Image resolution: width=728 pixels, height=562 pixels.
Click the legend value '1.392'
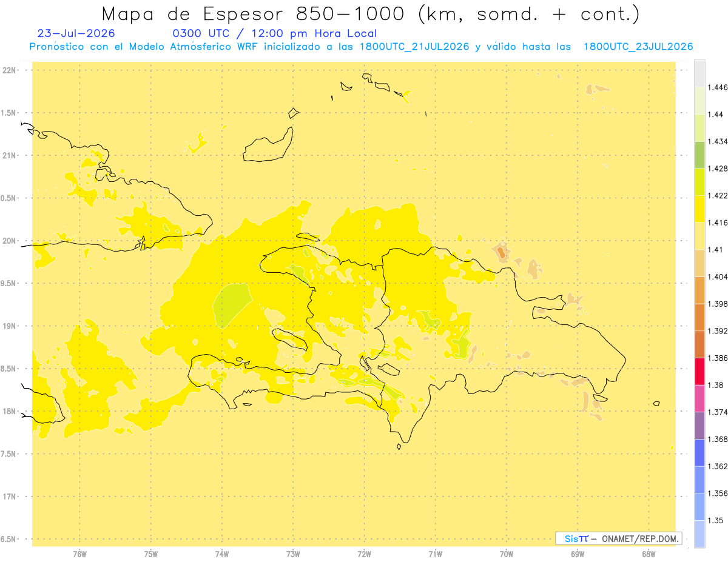pos(718,331)
